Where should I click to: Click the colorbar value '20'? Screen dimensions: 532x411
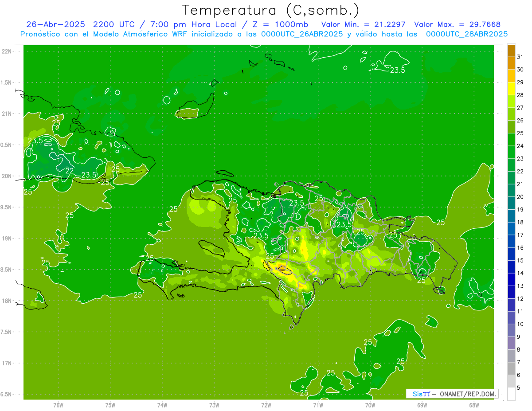click(520, 197)
